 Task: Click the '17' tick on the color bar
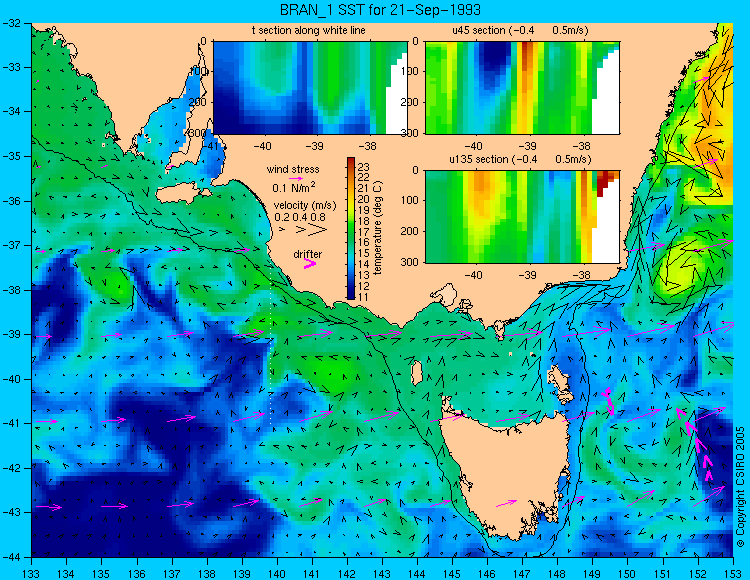coord(364,232)
